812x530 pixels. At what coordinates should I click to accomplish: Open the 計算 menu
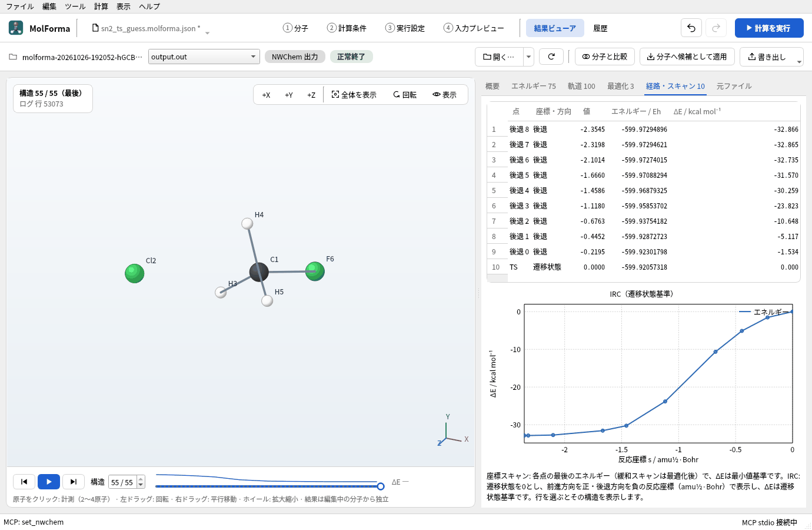click(x=101, y=6)
